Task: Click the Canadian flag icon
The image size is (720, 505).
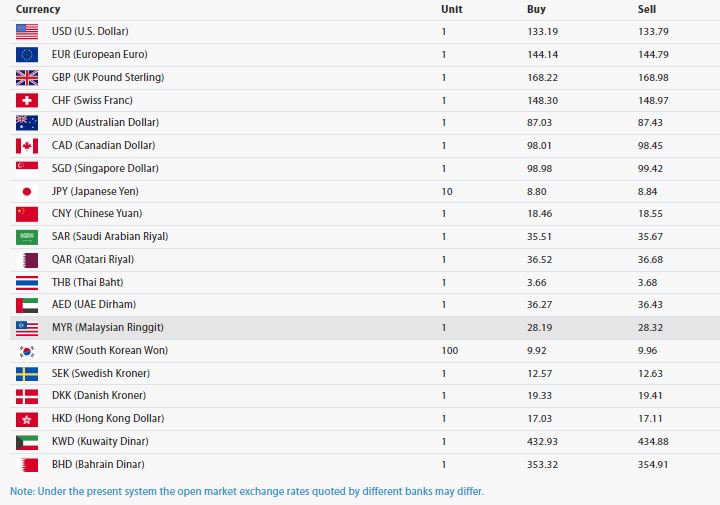Action: click(27, 146)
